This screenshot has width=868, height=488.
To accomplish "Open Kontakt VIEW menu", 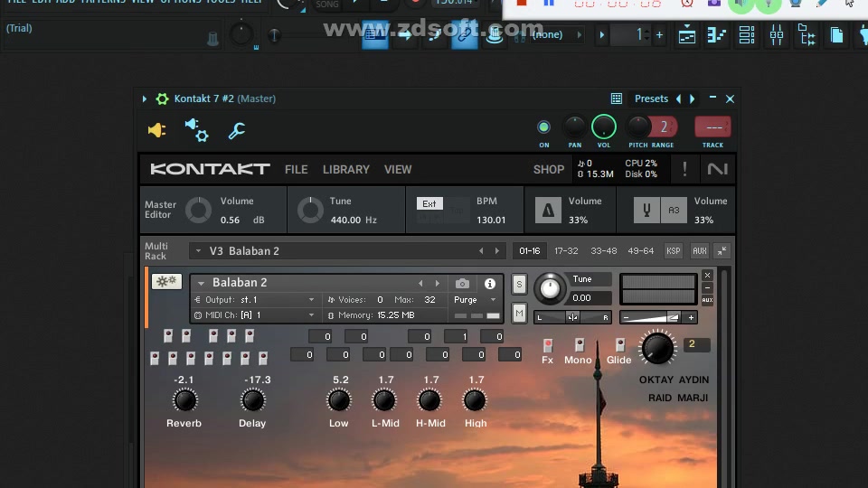I will coord(398,169).
